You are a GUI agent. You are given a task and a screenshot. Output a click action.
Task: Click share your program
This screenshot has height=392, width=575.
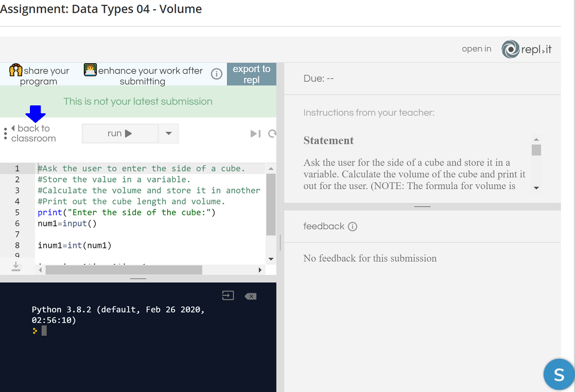click(x=39, y=76)
